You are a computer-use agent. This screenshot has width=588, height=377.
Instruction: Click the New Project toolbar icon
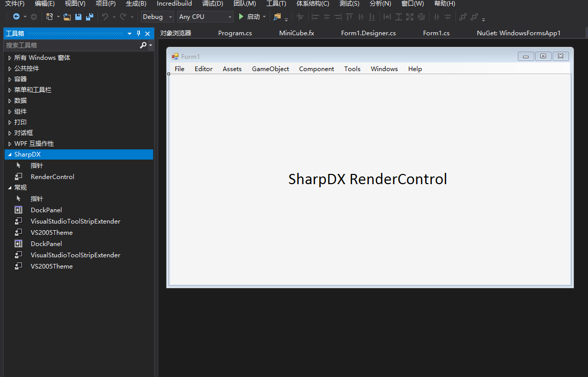pos(49,16)
